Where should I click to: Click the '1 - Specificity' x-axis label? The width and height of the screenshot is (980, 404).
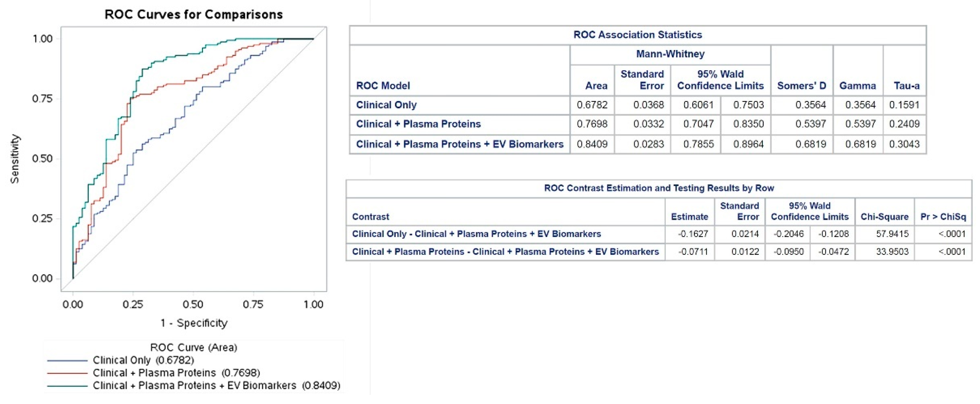point(194,323)
